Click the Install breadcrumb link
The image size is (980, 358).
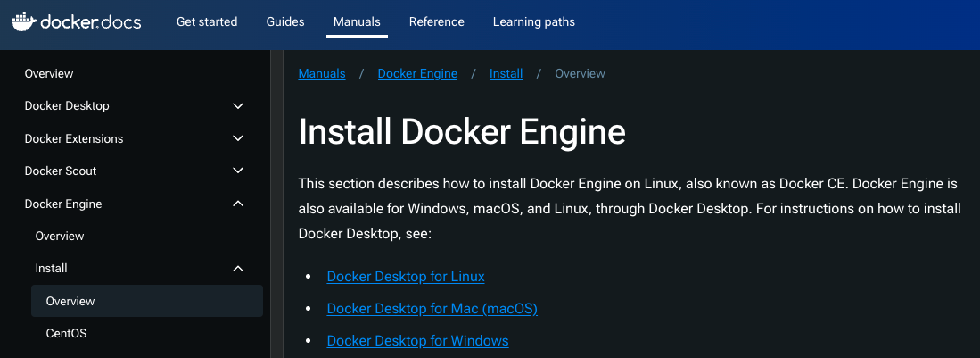pos(506,74)
